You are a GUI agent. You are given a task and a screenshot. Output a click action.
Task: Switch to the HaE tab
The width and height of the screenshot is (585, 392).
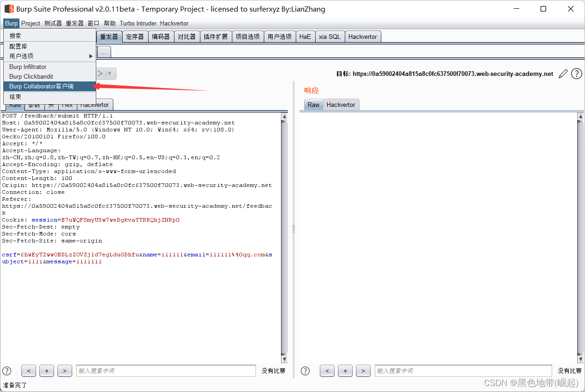[x=305, y=37]
